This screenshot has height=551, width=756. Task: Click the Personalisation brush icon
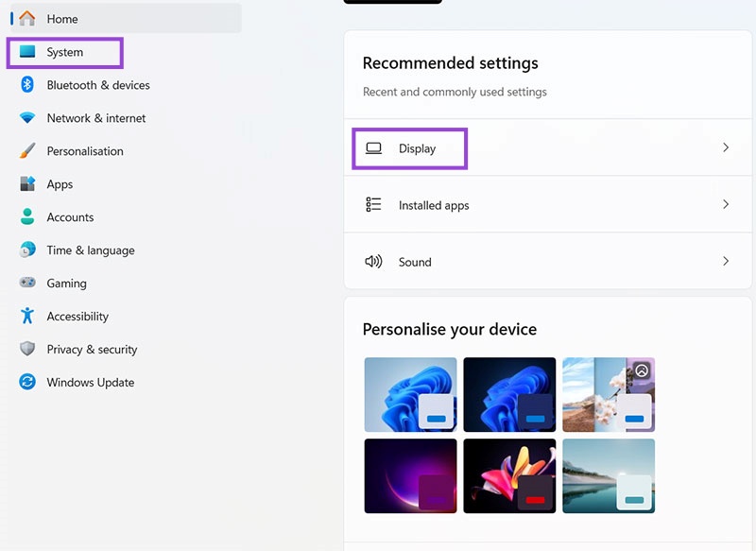26,151
